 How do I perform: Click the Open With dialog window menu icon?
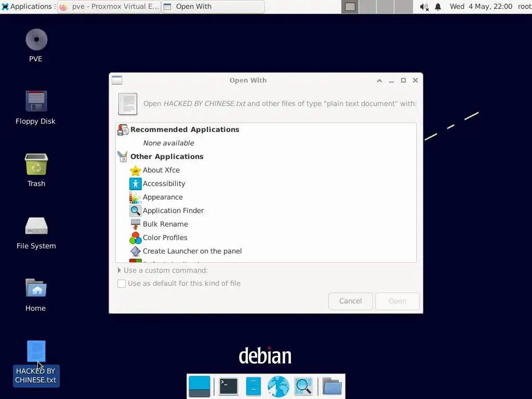(x=117, y=81)
